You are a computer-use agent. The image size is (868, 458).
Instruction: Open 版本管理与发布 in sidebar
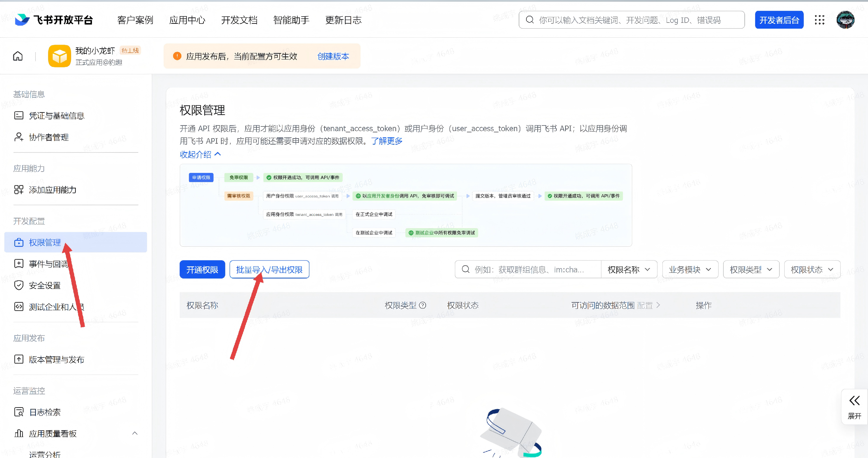click(x=75, y=359)
